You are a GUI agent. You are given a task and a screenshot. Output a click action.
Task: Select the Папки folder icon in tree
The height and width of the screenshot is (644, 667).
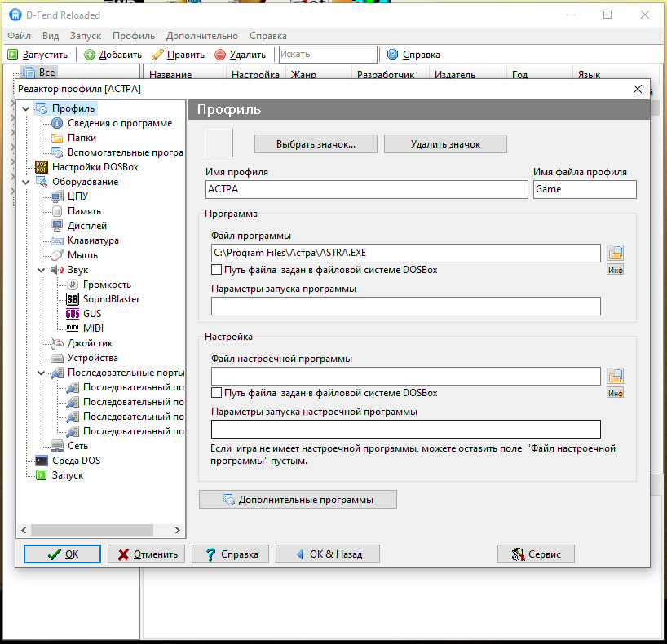tap(57, 138)
